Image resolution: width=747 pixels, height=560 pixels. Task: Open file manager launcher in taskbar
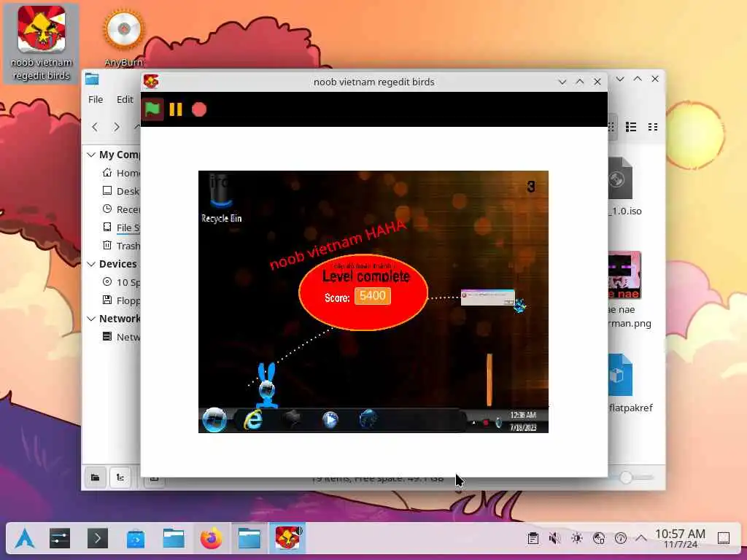(174, 539)
